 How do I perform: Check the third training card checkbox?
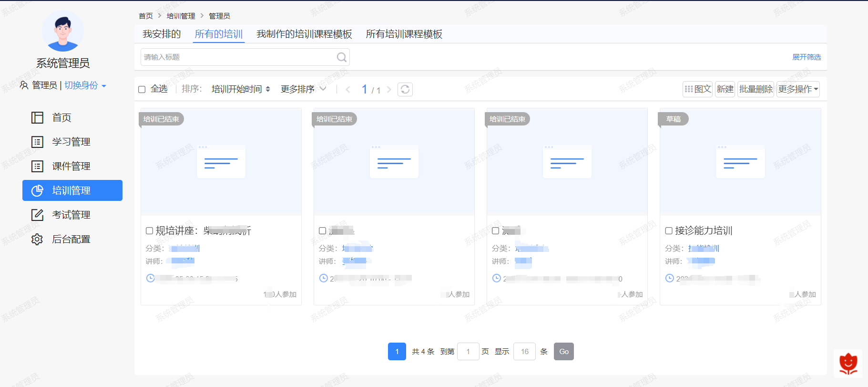point(495,231)
